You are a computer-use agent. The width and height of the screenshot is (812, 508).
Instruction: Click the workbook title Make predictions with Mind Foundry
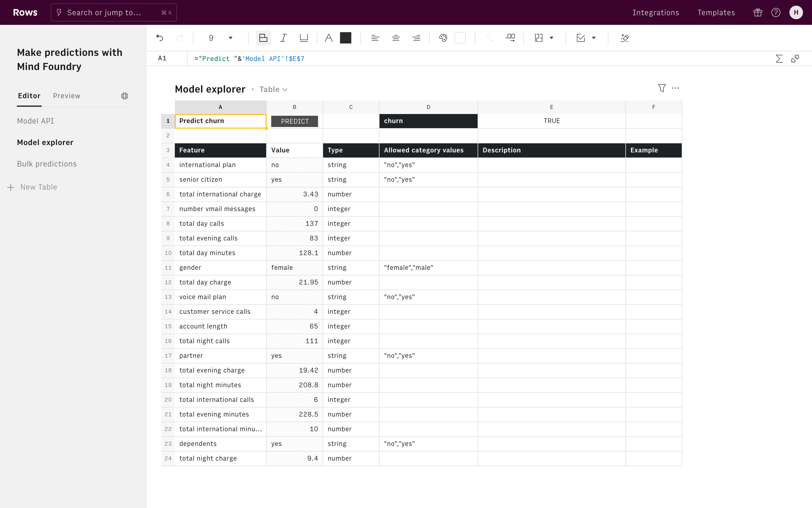coord(70,60)
